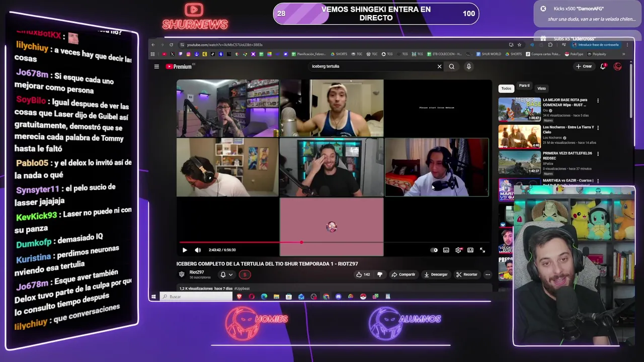Open the YouTube notifications bell
Screen dimensions: 644x362
click(x=603, y=66)
